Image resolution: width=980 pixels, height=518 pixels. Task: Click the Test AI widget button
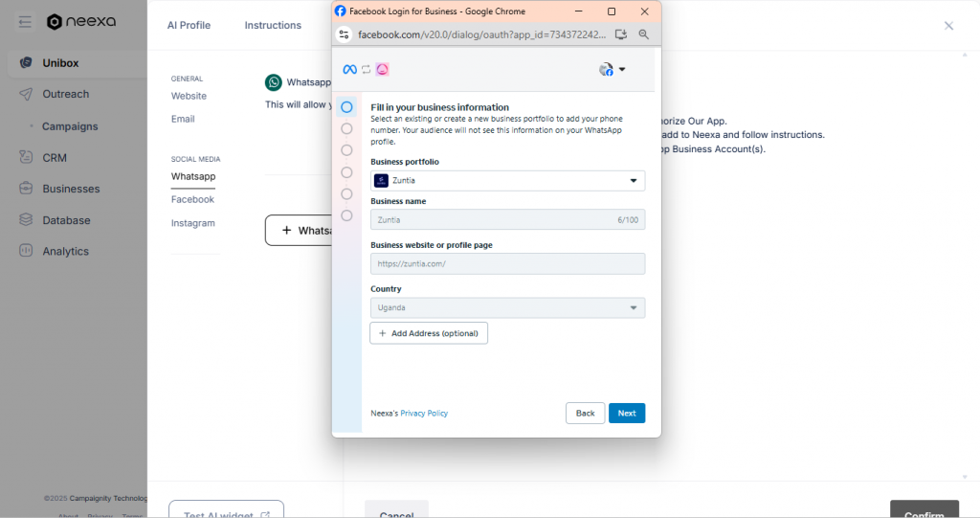coord(226,510)
